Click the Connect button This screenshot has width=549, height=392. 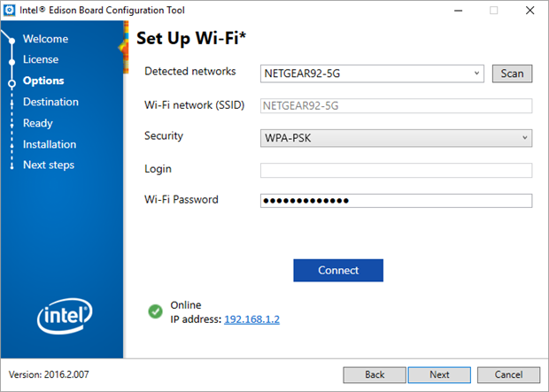click(x=338, y=270)
